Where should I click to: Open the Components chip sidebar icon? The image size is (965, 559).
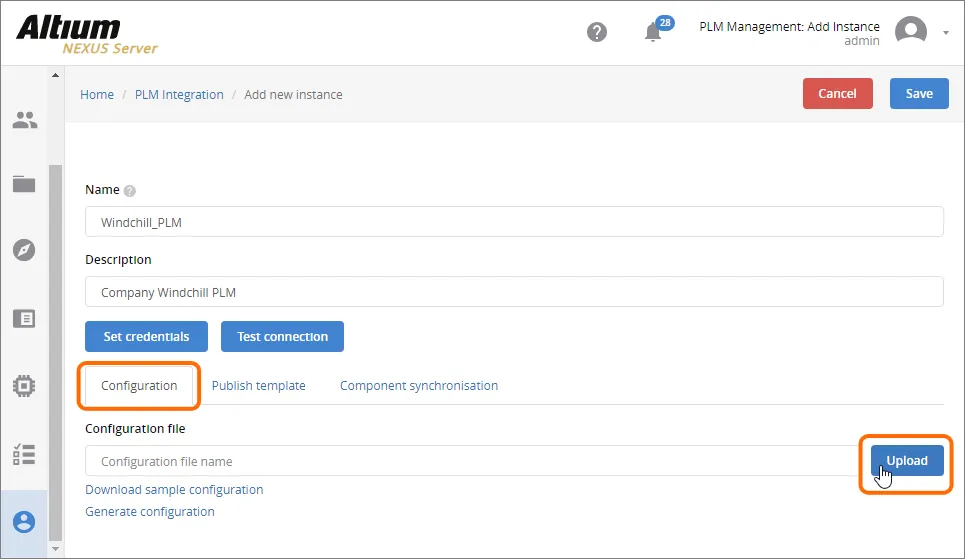(x=24, y=386)
